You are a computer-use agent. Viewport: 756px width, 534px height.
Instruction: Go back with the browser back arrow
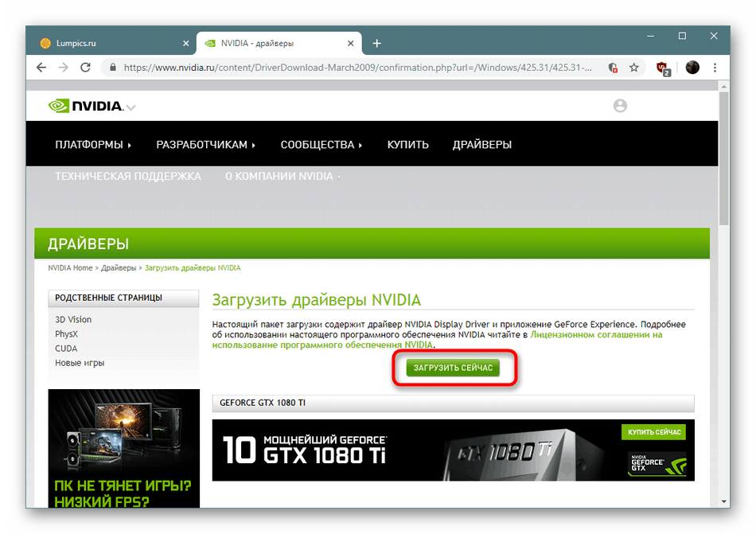(x=41, y=68)
